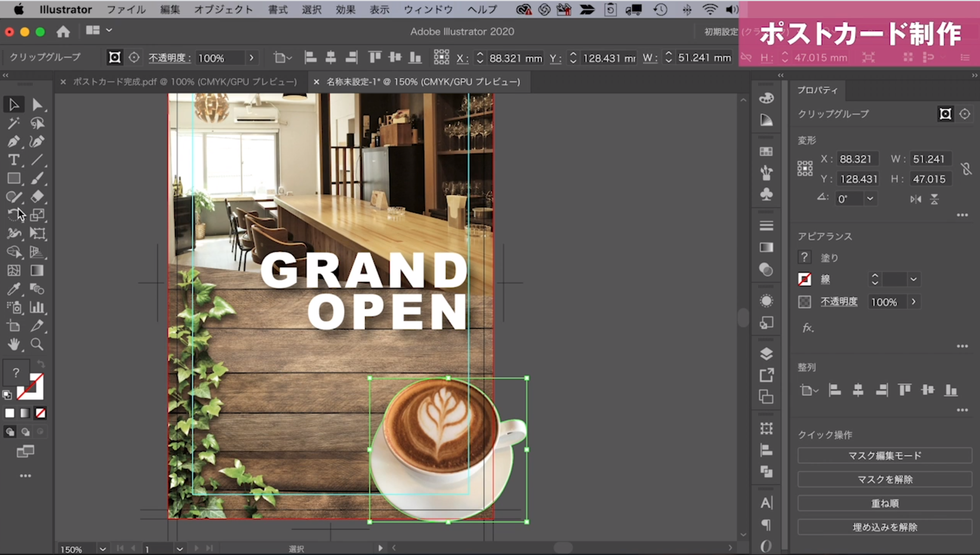Select the Hand tool
Screen dimensions: 980x555
pyautogui.click(x=14, y=344)
